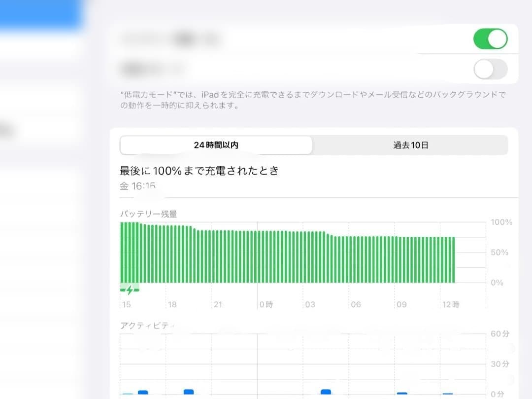Image resolution: width=532 pixels, height=399 pixels.
Task: Switch to the 過去10日 tab
Action: 410,145
